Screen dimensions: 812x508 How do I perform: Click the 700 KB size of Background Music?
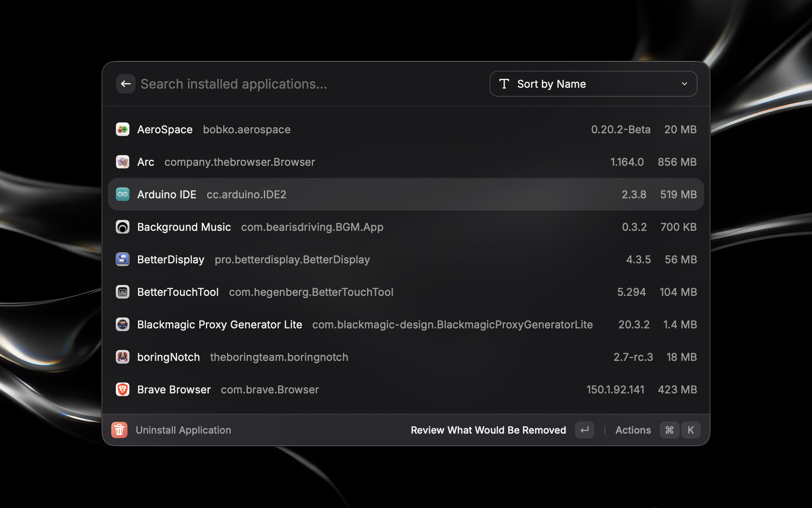coord(678,227)
